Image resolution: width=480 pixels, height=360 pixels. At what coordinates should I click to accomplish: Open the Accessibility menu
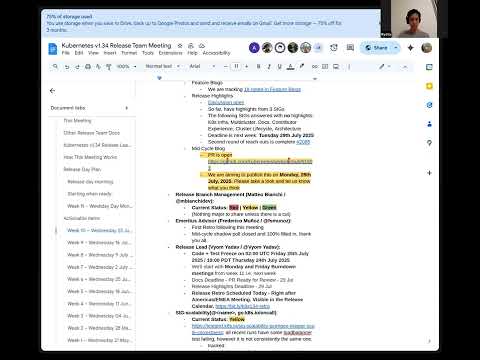pos(216,53)
